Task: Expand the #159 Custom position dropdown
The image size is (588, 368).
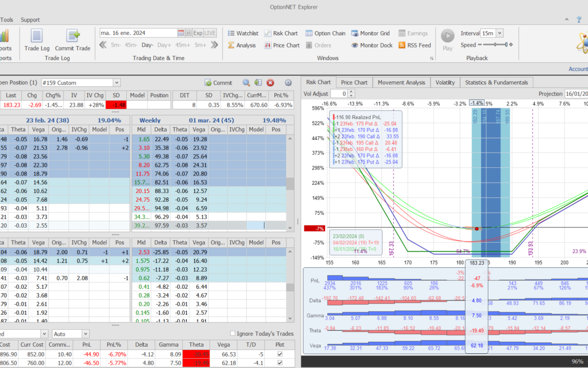Action: [x=116, y=83]
